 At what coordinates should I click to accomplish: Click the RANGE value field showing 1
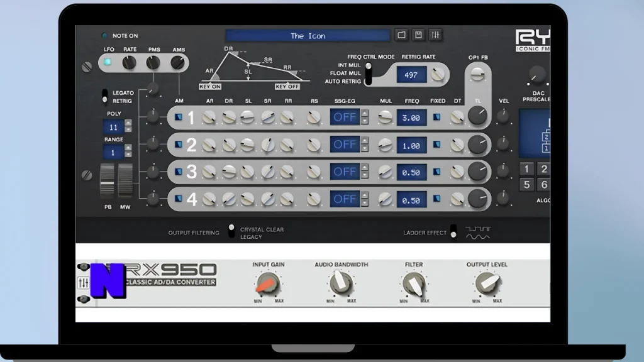(113, 152)
